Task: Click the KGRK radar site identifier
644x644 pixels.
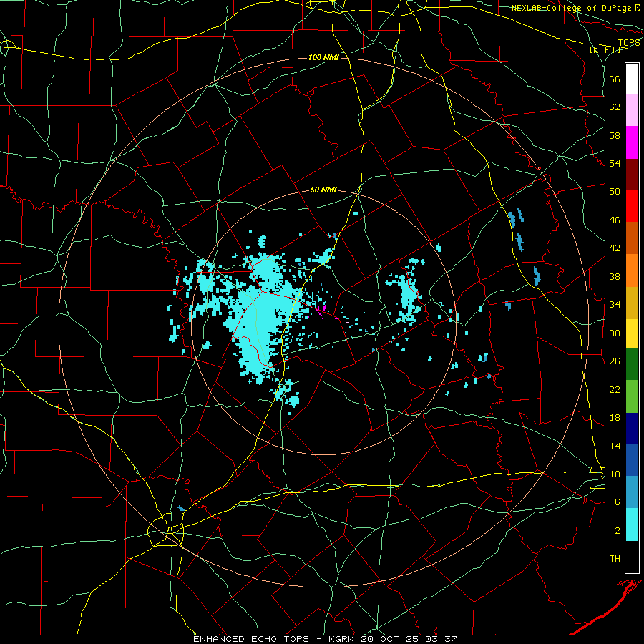Action: pyautogui.click(x=342, y=639)
